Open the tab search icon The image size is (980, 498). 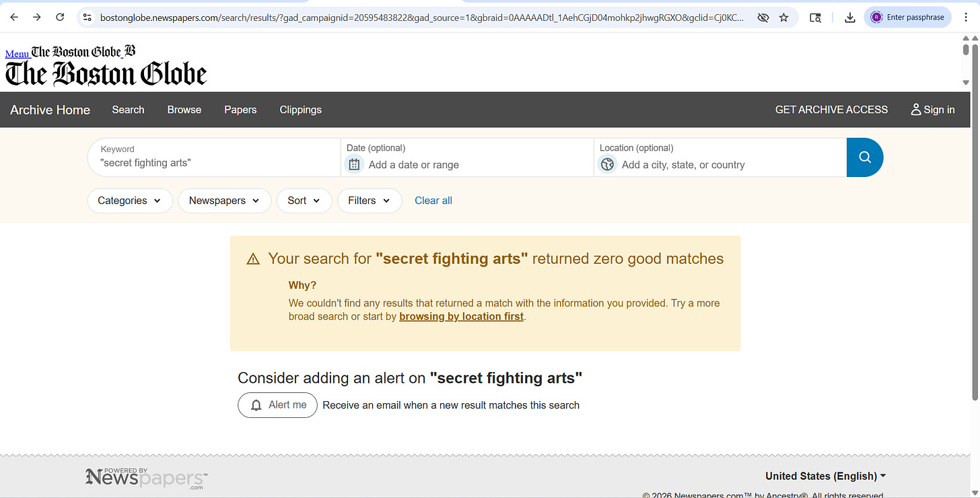tap(815, 17)
